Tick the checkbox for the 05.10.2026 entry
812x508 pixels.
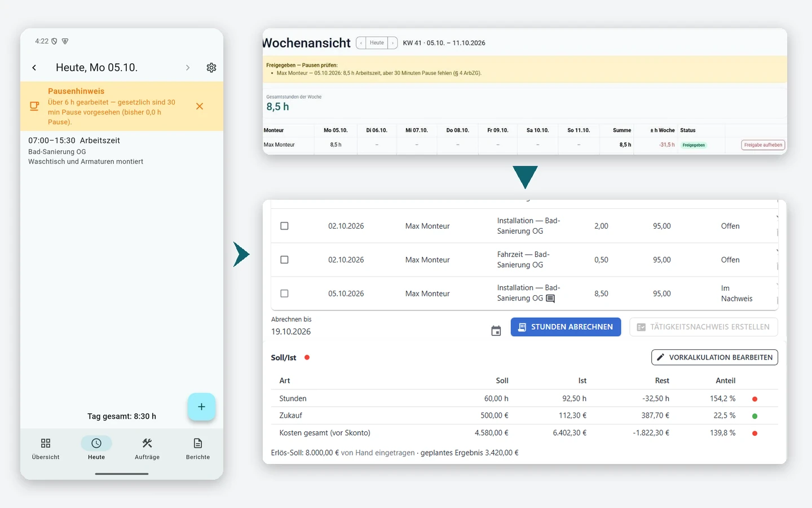pyautogui.click(x=284, y=294)
